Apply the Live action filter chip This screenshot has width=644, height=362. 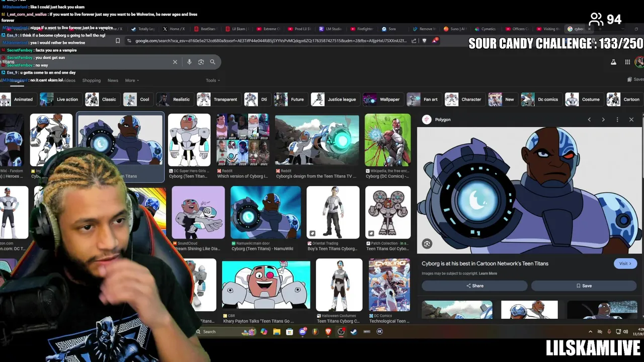tap(60, 100)
